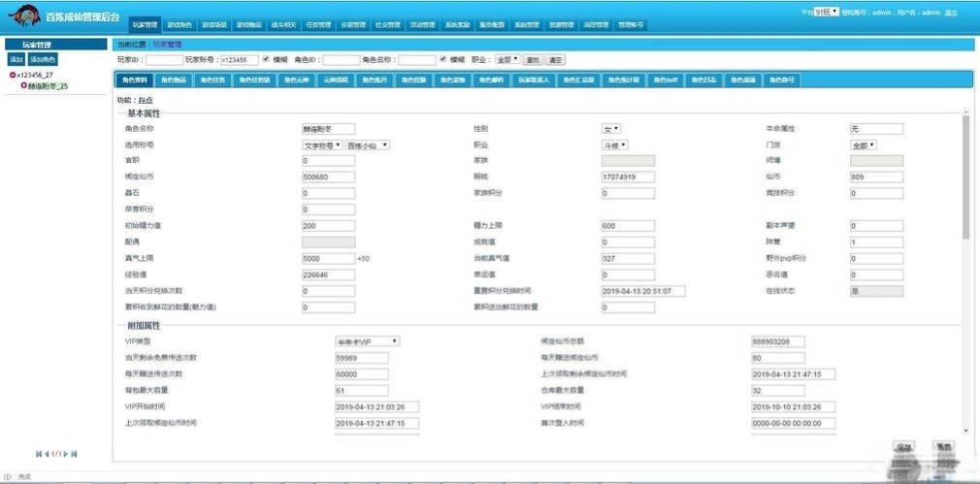Viewport: 980px width, 484px height.
Task: Open the 玩家管理 top menu
Action: coord(145,25)
